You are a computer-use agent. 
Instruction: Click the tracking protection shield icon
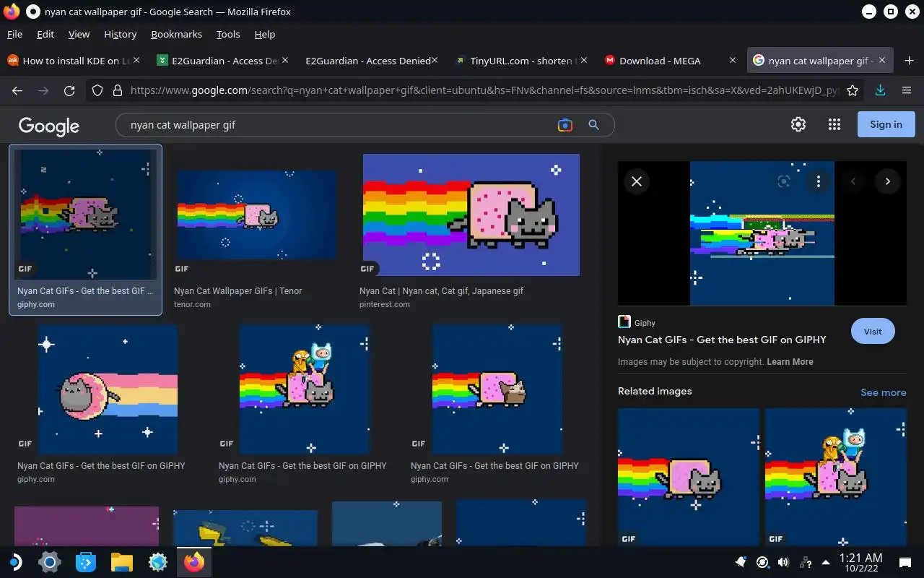point(97,90)
